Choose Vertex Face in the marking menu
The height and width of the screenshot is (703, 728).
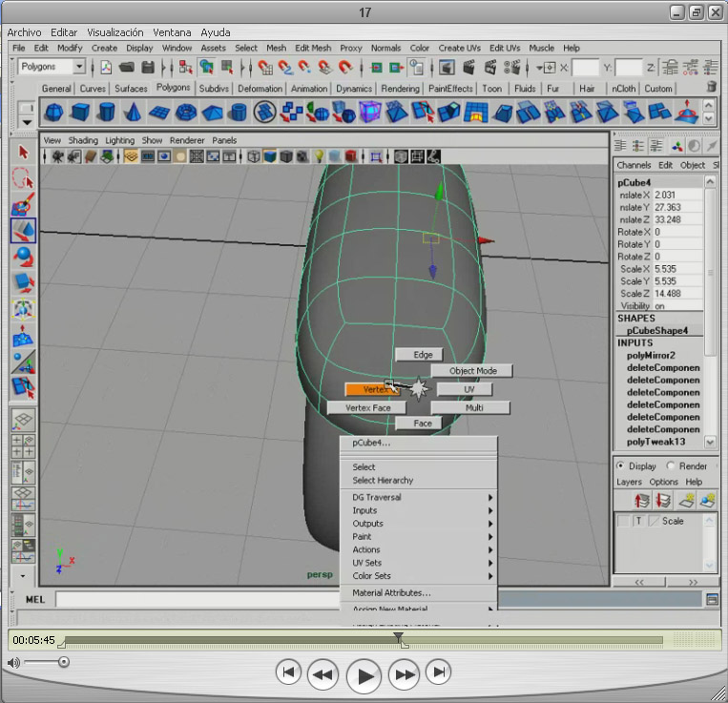click(x=368, y=408)
